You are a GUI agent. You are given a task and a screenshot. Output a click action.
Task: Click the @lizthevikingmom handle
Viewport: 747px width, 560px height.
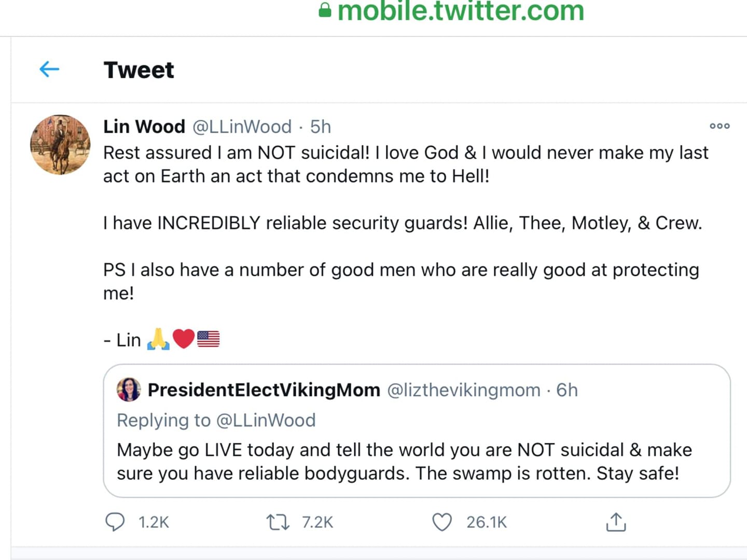(x=464, y=390)
